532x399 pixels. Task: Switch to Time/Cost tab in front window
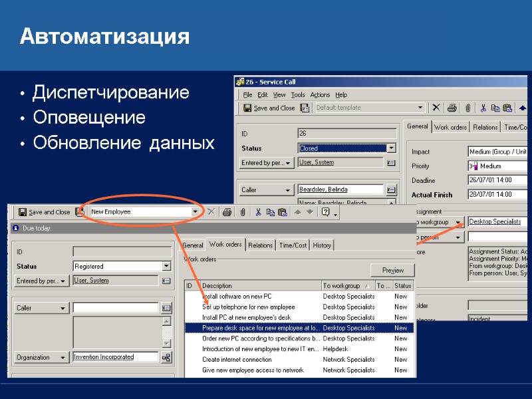(x=293, y=245)
